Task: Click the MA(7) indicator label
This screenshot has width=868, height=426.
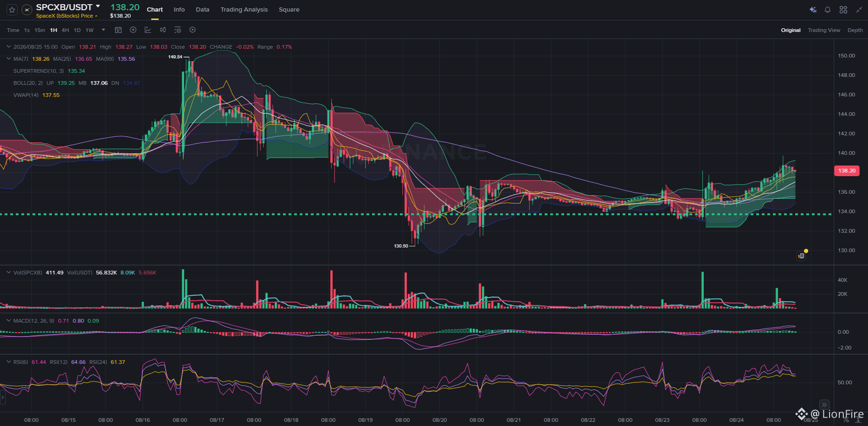Action: 21,59
